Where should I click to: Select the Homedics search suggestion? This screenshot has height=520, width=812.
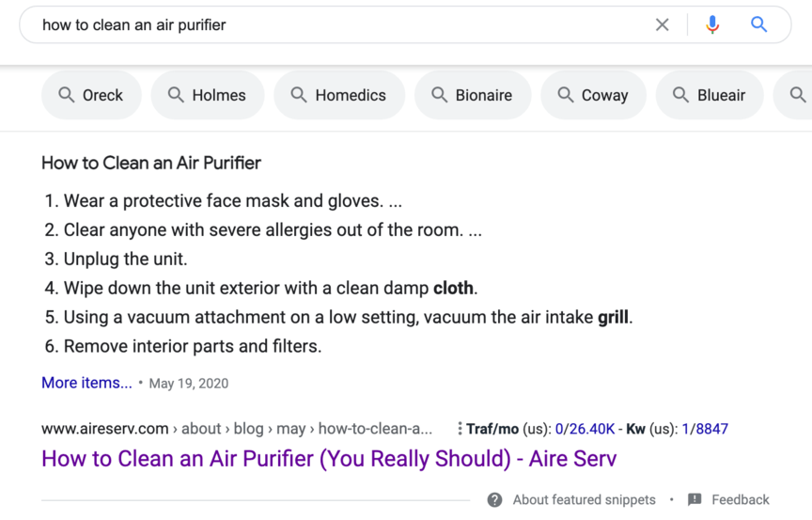(338, 95)
